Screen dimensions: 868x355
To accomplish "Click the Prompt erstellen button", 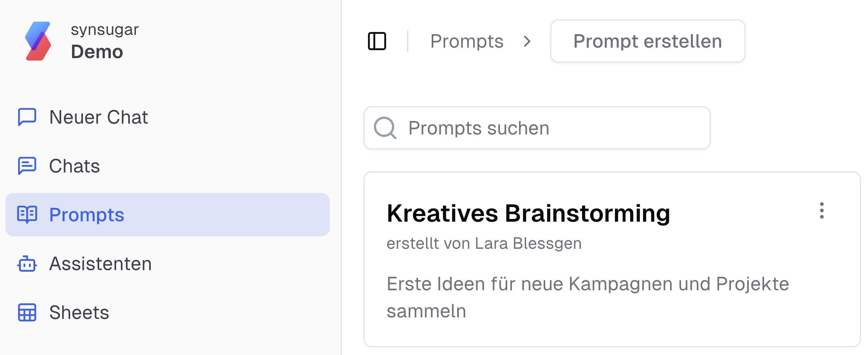I will point(648,41).
